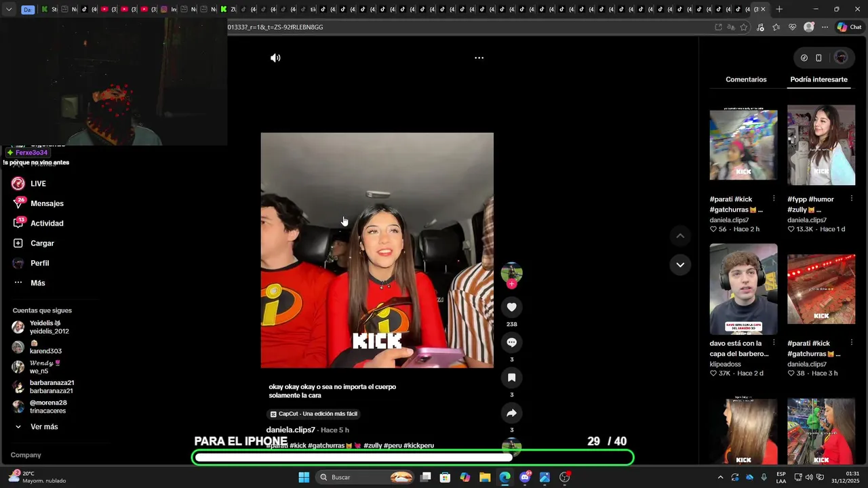The height and width of the screenshot is (488, 868).
Task: Go to next video with down chevron
Action: pyautogui.click(x=680, y=264)
